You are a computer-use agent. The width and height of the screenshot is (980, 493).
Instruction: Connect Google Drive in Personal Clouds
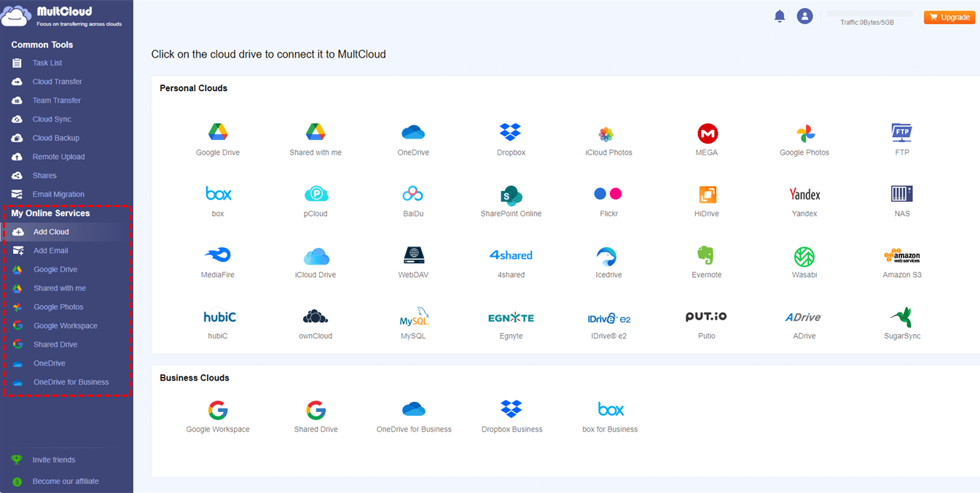[218, 140]
